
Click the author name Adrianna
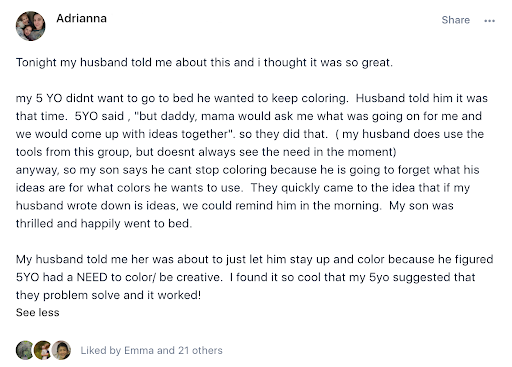(x=82, y=18)
